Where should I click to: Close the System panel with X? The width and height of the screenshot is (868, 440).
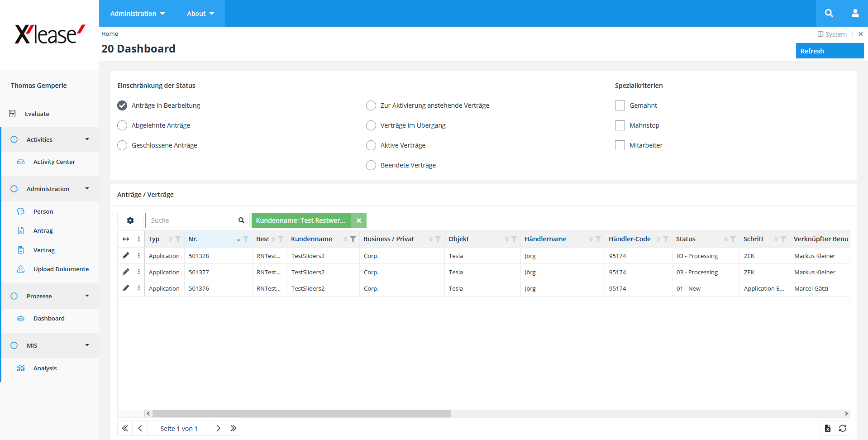pos(861,34)
